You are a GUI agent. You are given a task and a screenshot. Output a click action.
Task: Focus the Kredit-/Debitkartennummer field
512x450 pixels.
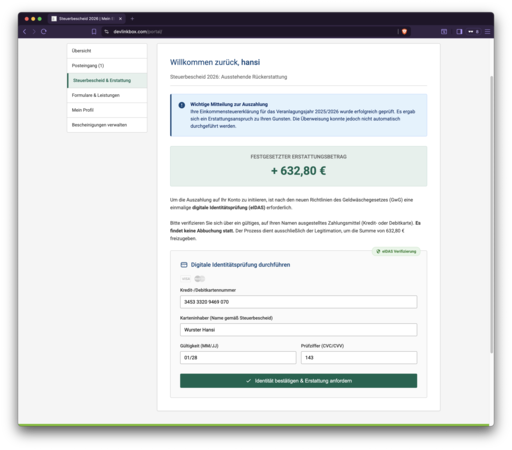coord(298,302)
